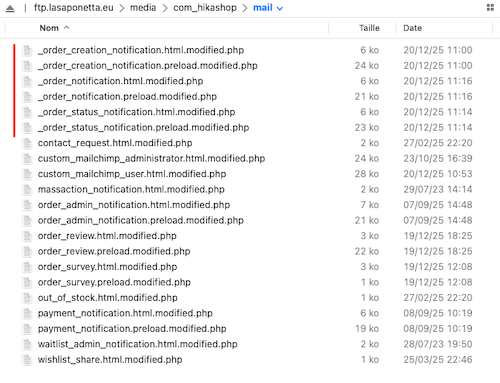Click file icon of contact_request.html.modified.php
Screen dimensions: 500x383
coord(27,143)
